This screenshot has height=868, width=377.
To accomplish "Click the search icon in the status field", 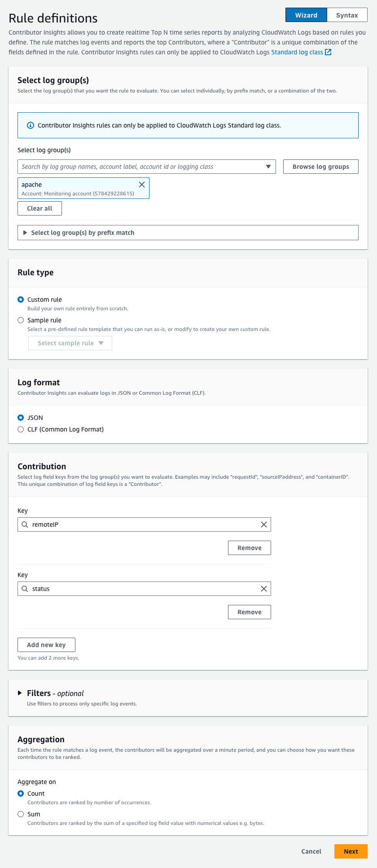I will pyautogui.click(x=25, y=589).
